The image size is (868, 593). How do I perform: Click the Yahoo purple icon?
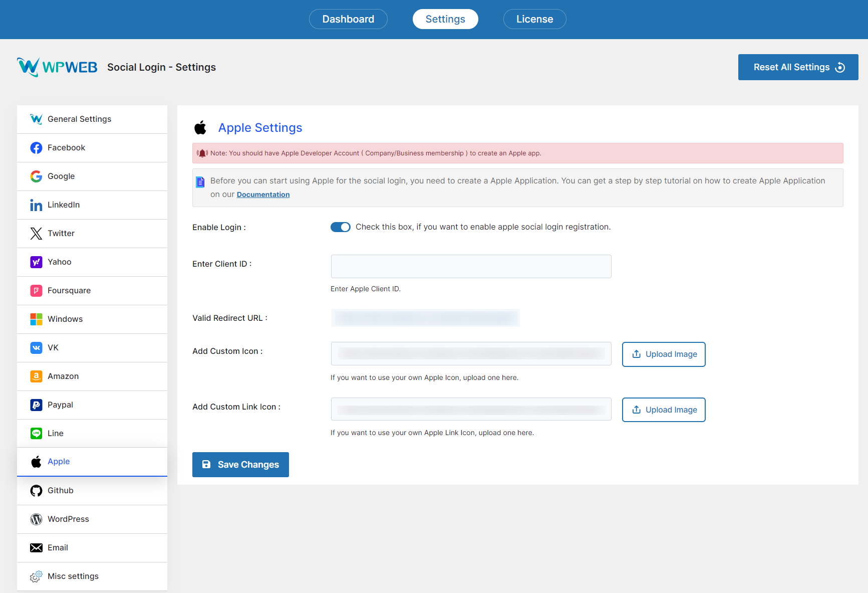coord(36,262)
